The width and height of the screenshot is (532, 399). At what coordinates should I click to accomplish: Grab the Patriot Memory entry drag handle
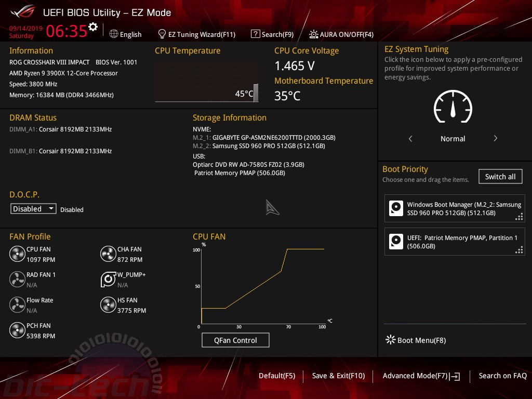[519, 250]
